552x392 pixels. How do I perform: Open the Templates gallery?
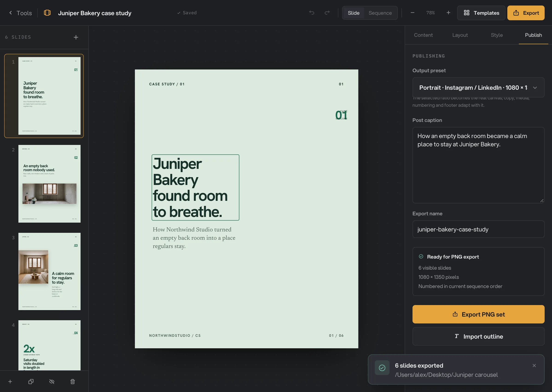coord(481,13)
